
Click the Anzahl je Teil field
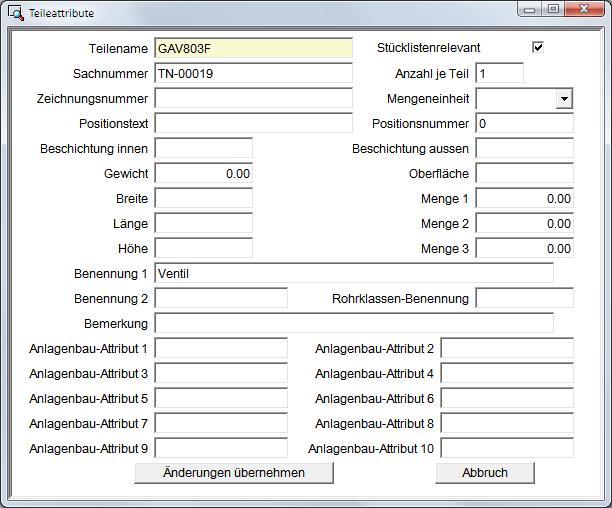coord(500,73)
